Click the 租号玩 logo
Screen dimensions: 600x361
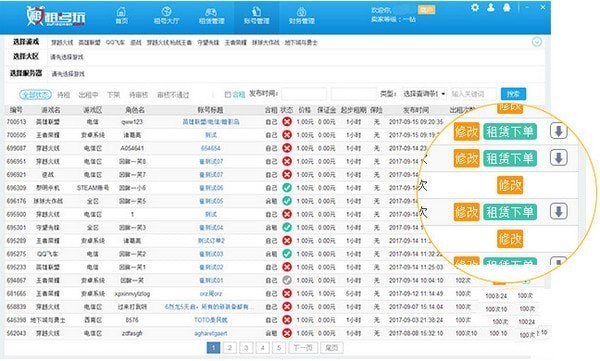[56, 16]
